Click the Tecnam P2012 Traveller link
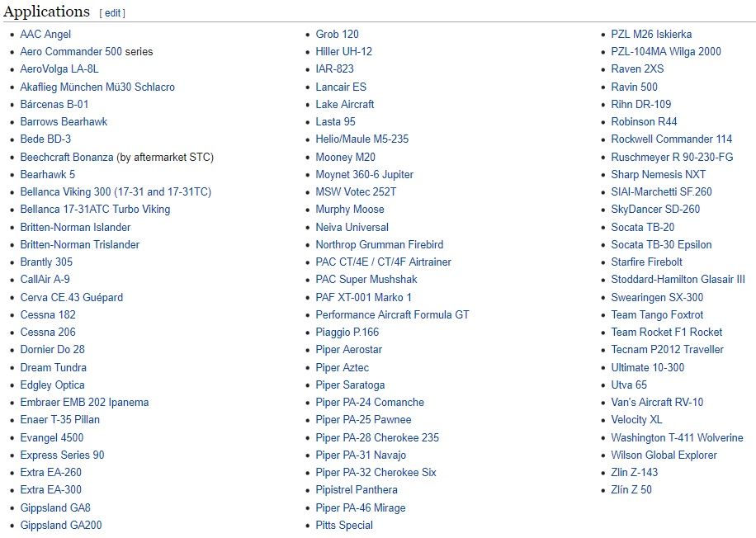 (667, 349)
